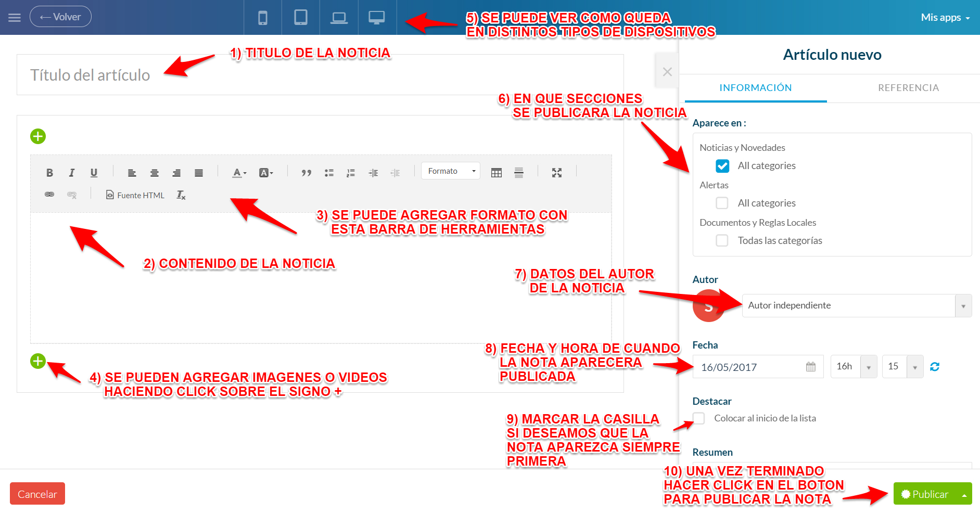The height and width of the screenshot is (514, 980).
Task: Insert a hyperlink
Action: pyautogui.click(x=49, y=195)
